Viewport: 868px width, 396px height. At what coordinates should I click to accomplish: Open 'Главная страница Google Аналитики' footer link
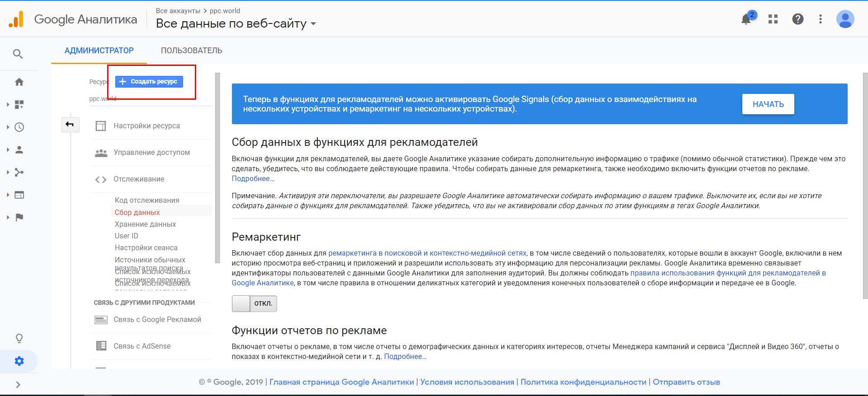coord(342,382)
